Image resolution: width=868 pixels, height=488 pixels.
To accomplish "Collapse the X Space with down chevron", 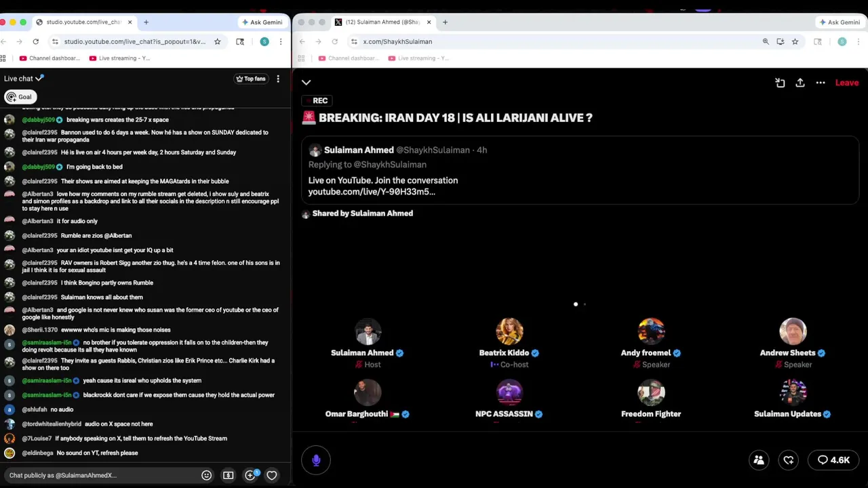I will click(x=306, y=83).
